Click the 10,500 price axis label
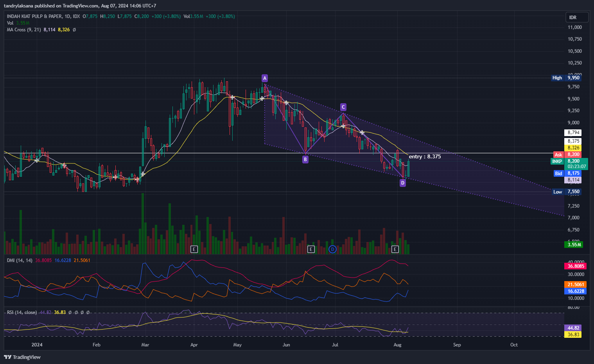This screenshot has height=364, width=594. click(574, 51)
